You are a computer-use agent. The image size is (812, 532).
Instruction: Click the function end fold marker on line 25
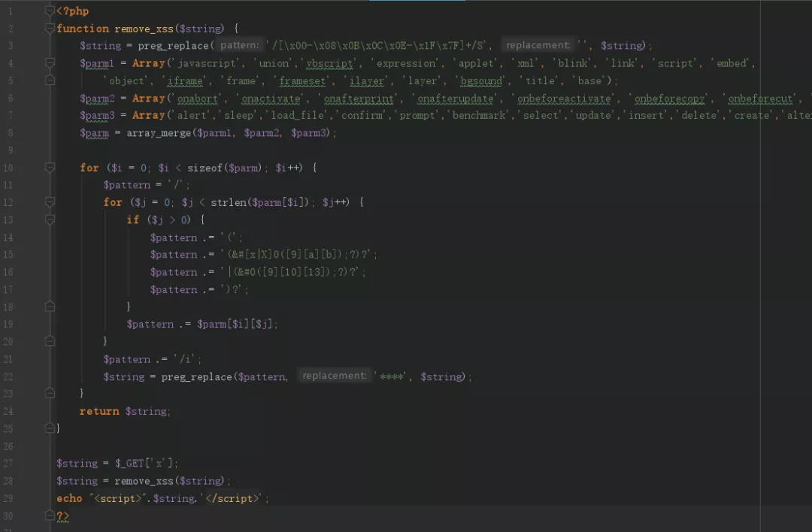point(50,428)
